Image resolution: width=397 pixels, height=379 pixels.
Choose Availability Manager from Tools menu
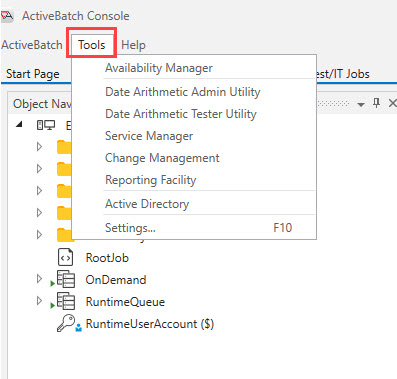159,68
